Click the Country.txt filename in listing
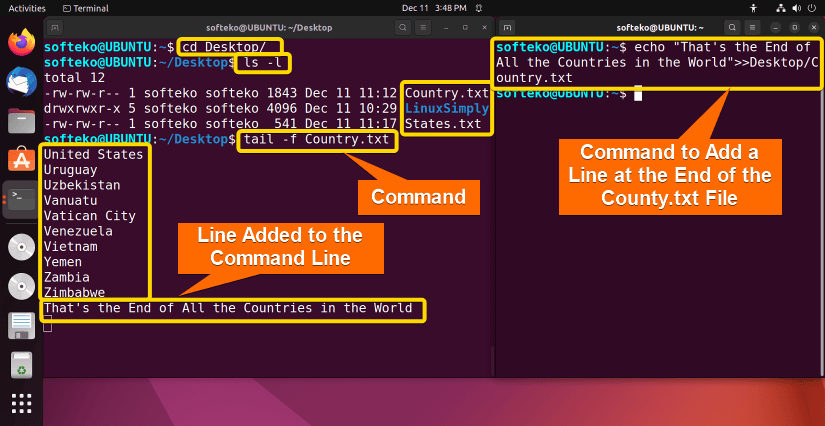825x426 pixels. (447, 94)
